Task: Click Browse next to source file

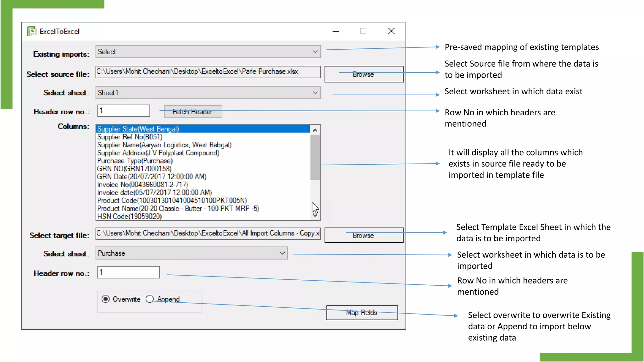Action: 364,74
